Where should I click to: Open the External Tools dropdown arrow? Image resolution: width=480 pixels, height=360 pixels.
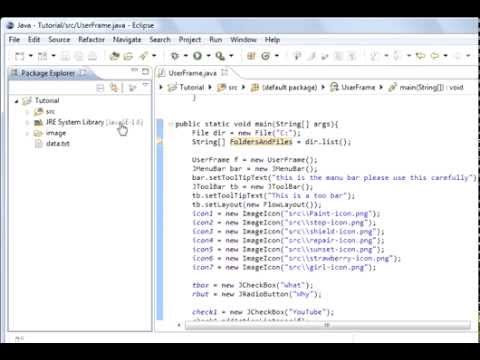point(231,56)
